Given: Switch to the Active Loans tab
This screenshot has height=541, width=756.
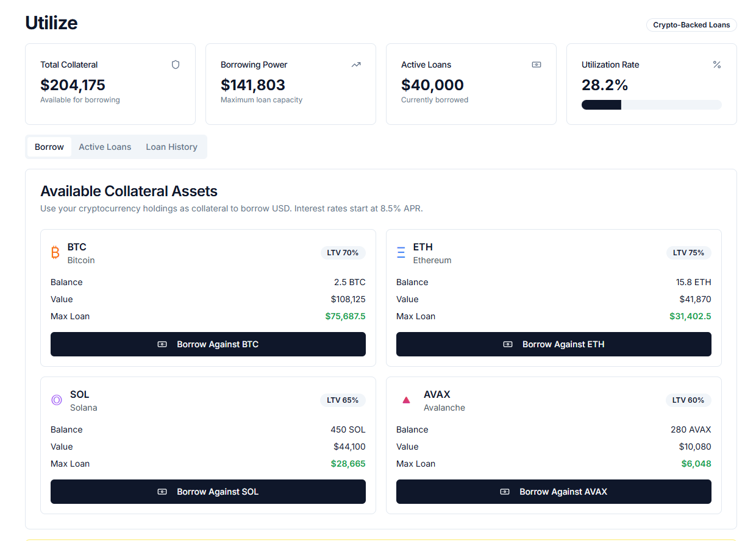Looking at the screenshot, I should pos(105,147).
